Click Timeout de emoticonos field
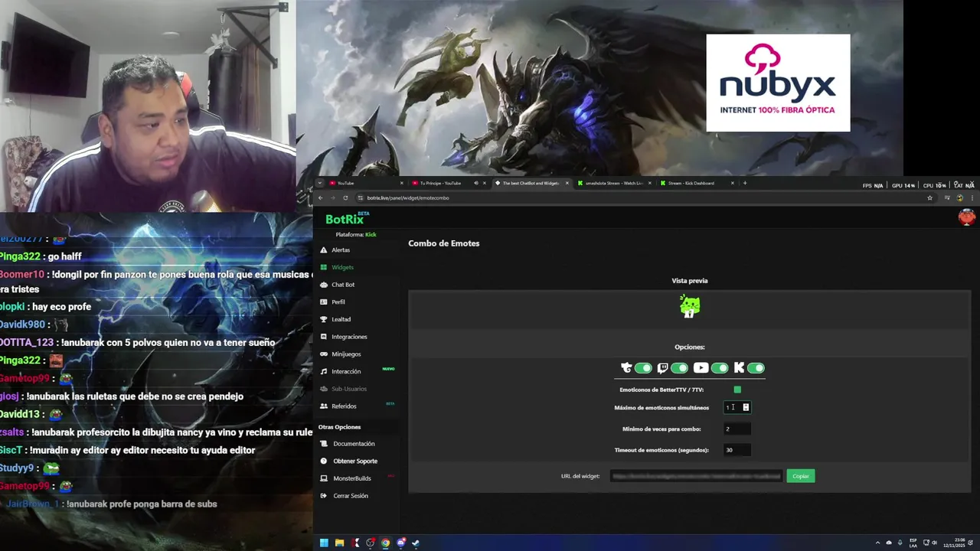Screen dimensions: 980x551 click(737, 450)
